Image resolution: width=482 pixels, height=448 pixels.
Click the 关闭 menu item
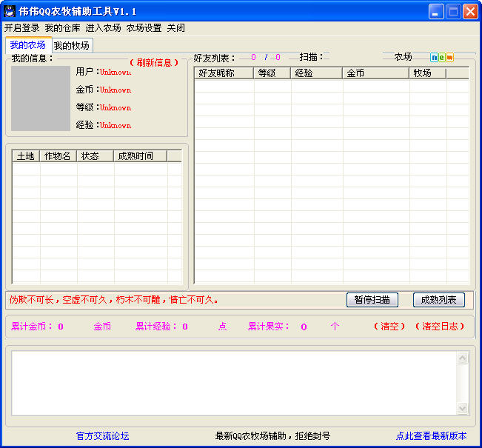175,28
